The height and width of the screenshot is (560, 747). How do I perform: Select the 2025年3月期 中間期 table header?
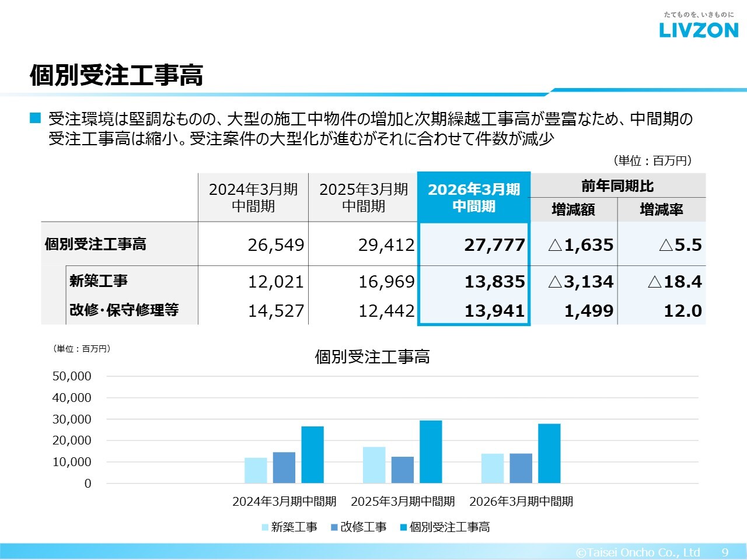(363, 198)
